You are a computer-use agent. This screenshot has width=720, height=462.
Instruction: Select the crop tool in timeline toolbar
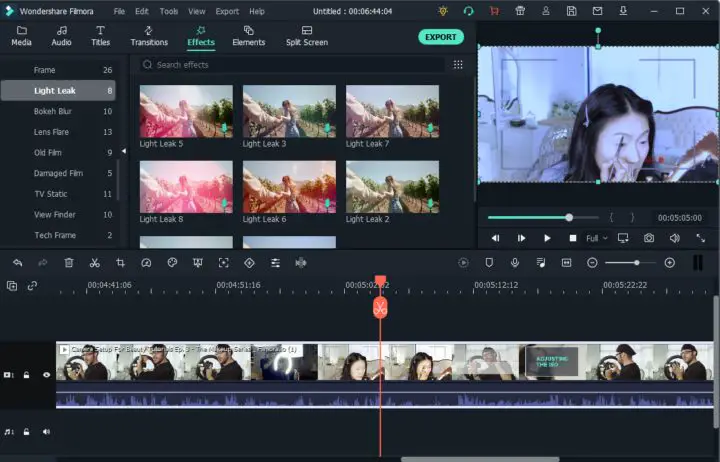click(120, 263)
